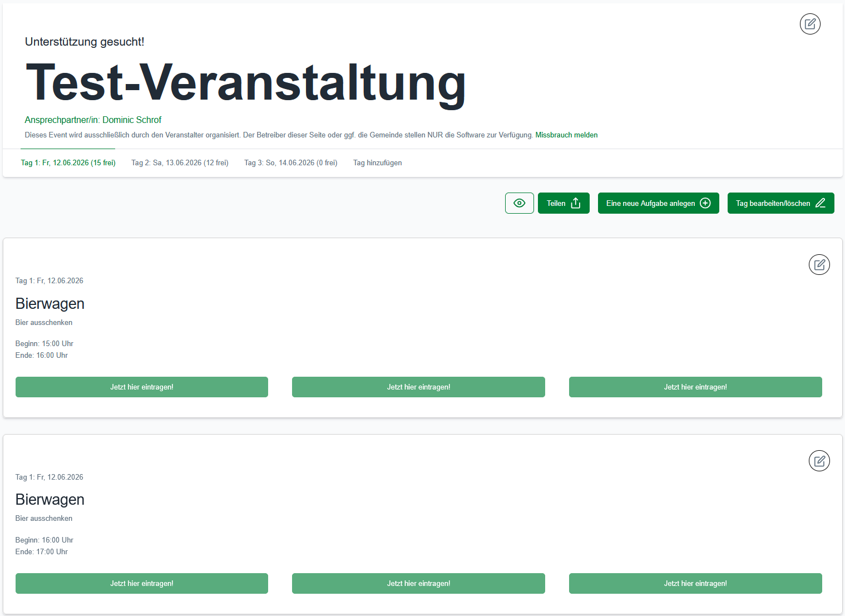The image size is (845, 616).
Task: Open Tag bearbeiten/löschen
Action: point(780,203)
